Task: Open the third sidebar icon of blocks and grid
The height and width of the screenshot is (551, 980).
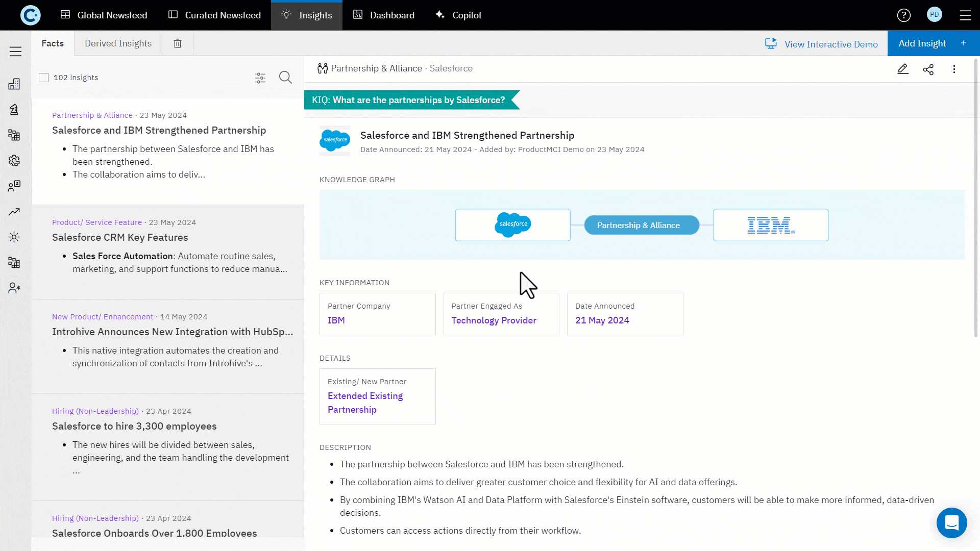Action: (14, 135)
